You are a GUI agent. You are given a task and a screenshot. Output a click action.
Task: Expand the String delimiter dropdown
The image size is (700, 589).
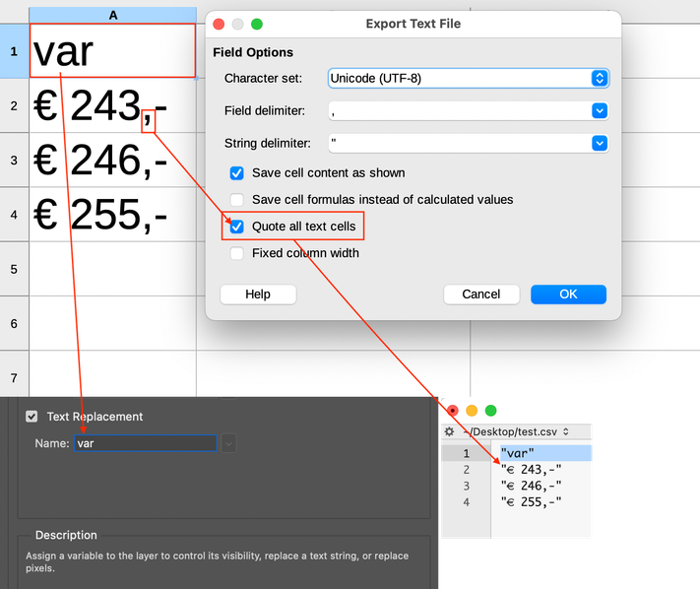[600, 144]
